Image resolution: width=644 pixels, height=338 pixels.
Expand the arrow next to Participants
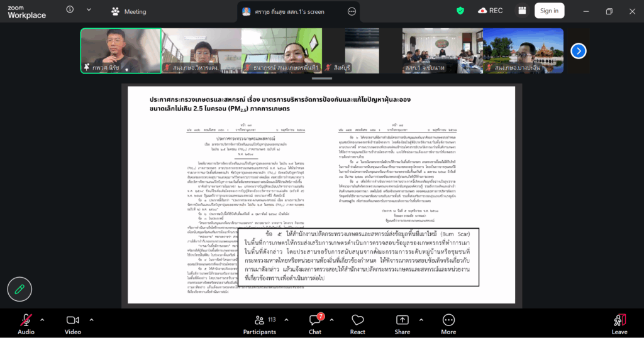287,320
